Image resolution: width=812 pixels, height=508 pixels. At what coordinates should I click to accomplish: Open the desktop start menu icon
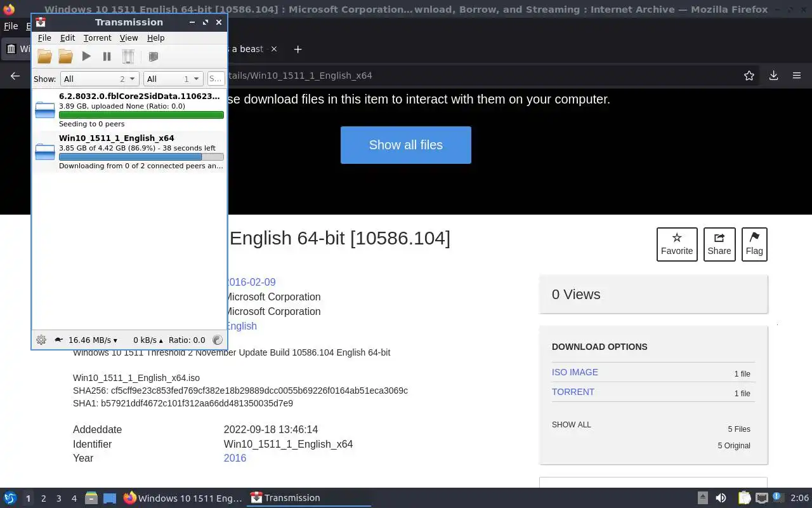(10, 498)
